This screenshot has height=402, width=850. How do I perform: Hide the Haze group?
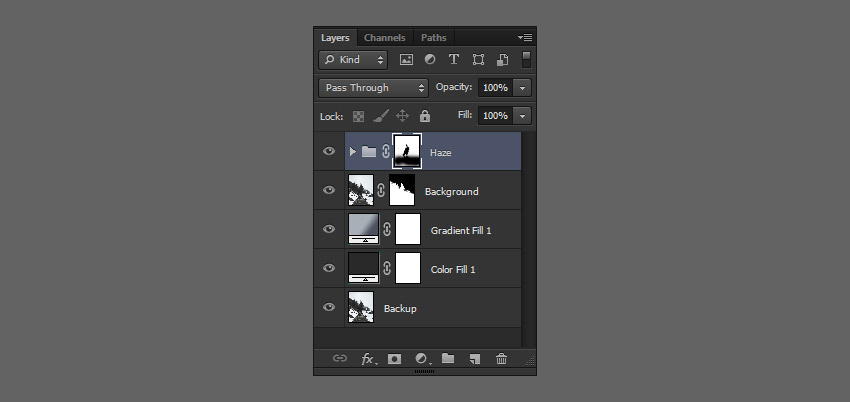[x=329, y=151]
